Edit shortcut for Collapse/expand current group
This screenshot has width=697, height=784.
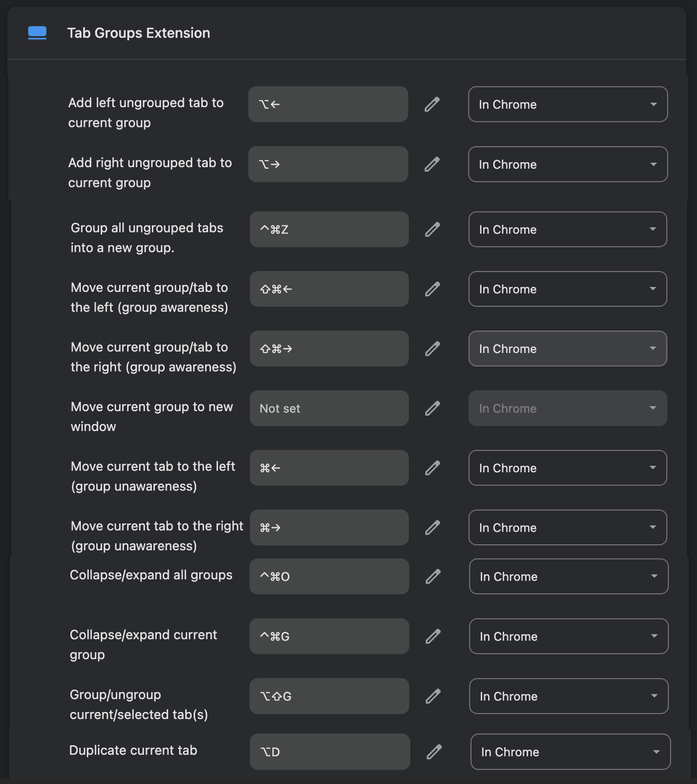click(433, 636)
